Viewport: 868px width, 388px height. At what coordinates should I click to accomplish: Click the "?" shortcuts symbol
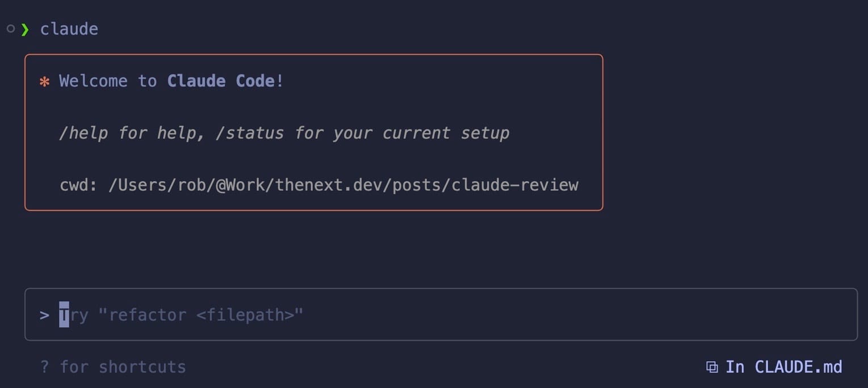click(x=45, y=367)
